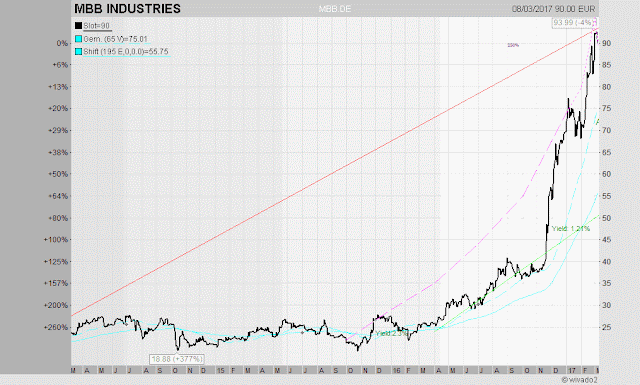
Task: Select the Slot=90 legend label
Action: click(x=97, y=26)
